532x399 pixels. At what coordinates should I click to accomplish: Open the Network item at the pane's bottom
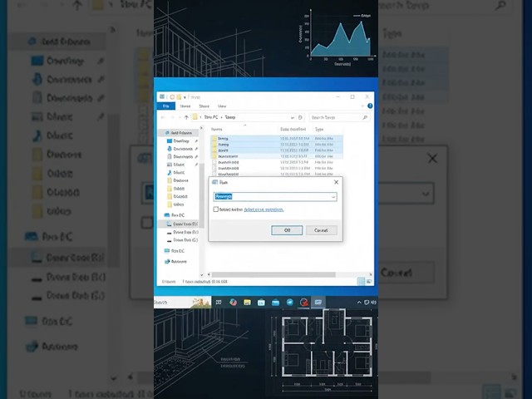pyautogui.click(x=175, y=262)
